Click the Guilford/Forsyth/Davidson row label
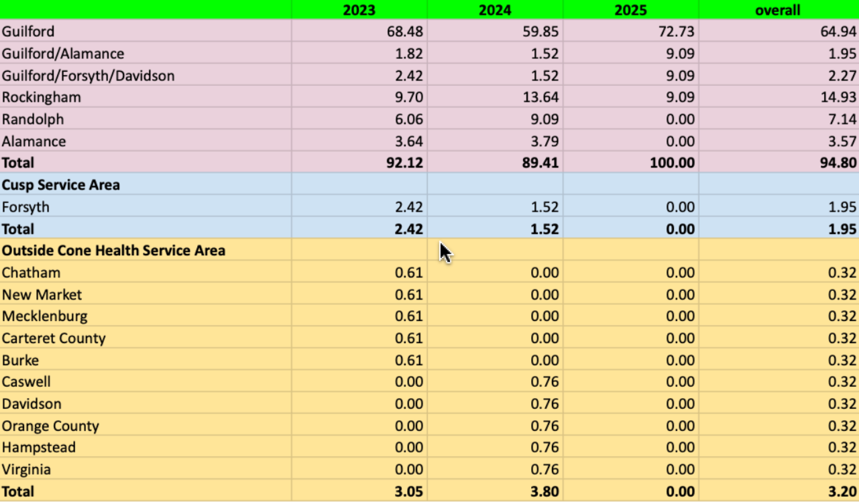859x504 pixels. pyautogui.click(x=145, y=76)
